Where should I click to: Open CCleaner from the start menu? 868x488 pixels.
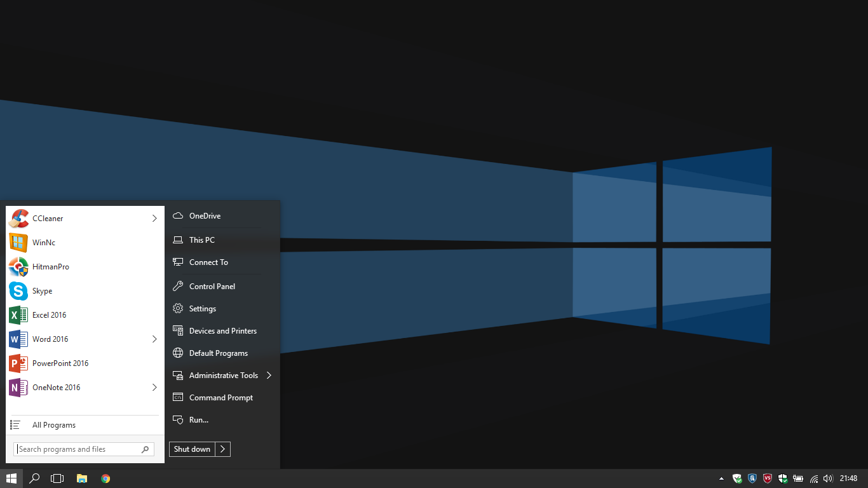(48, 219)
